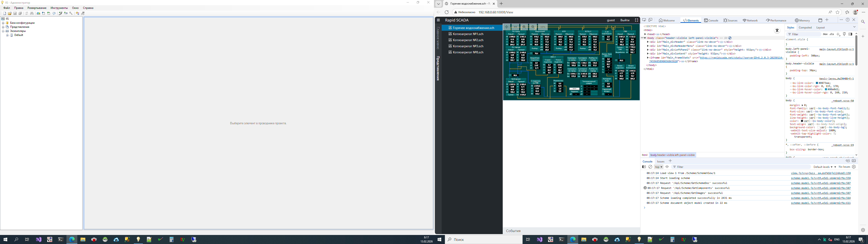Toggle :hov element state panel
Image resolution: width=868 pixels, height=244 pixels.
pyautogui.click(x=825, y=34)
